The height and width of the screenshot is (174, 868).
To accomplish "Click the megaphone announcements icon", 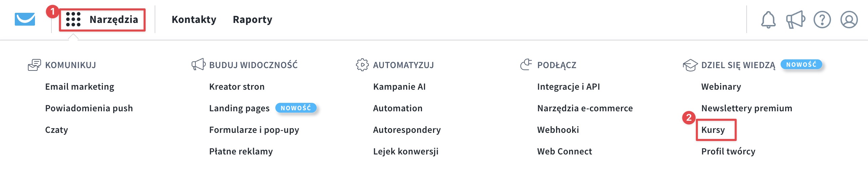I will (x=795, y=20).
